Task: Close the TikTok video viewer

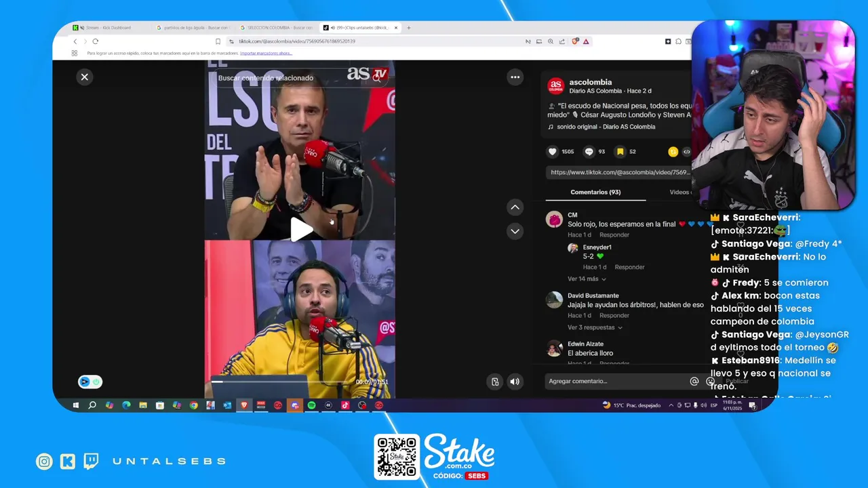Action: click(85, 77)
